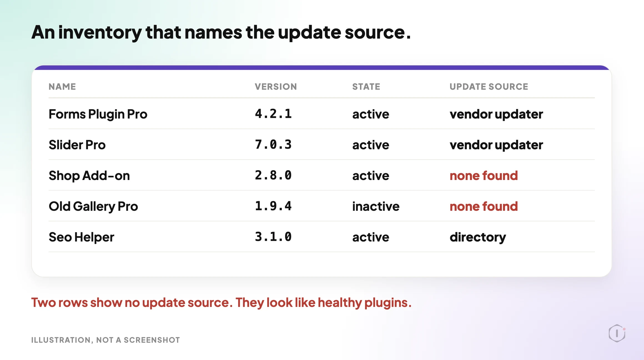The width and height of the screenshot is (644, 360).
Task: Click the hexagon logo icon in corner
Action: 617,333
